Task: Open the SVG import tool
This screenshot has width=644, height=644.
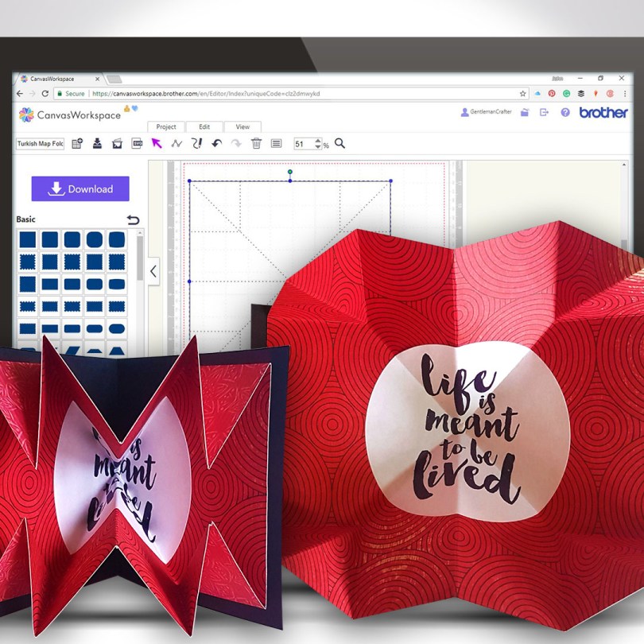Action: (x=137, y=144)
